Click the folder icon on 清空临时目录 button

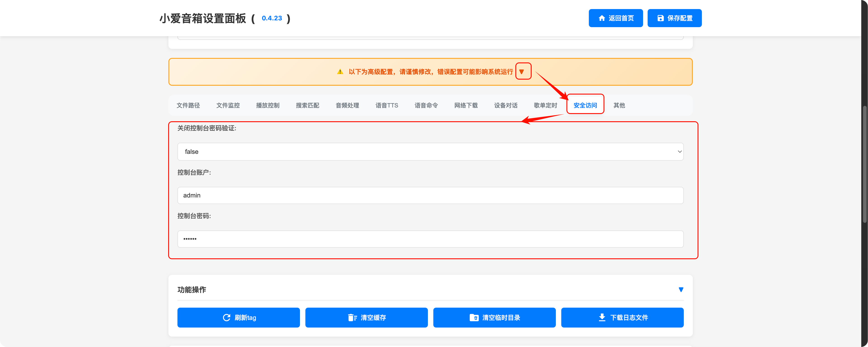click(x=474, y=317)
